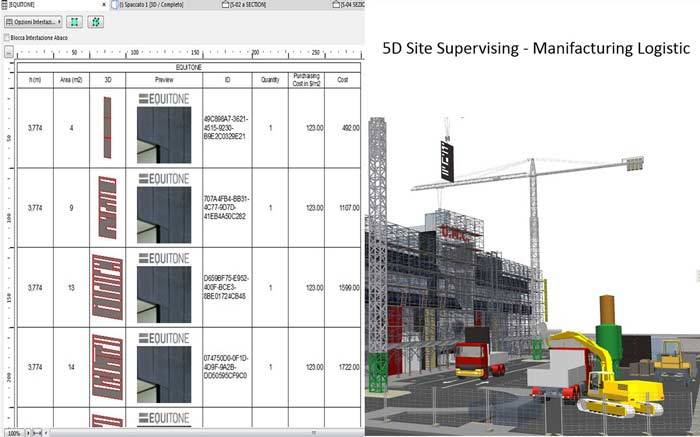
Task: Click the ID cell starting D659BF75
Action: click(x=227, y=288)
